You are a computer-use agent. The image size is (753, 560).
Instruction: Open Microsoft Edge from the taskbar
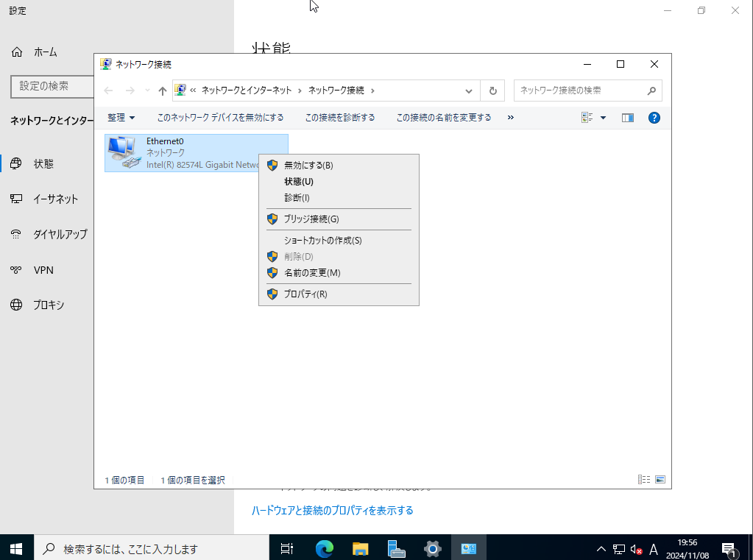click(x=324, y=548)
